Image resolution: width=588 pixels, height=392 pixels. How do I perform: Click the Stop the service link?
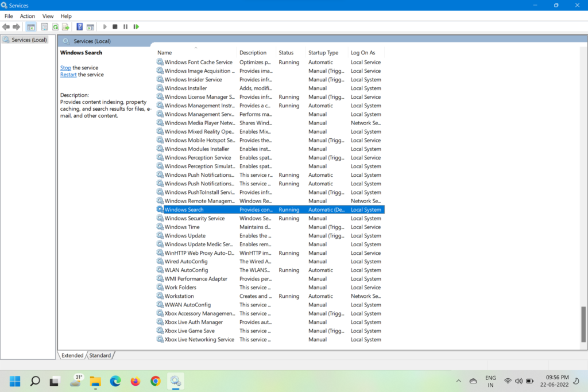tap(65, 68)
